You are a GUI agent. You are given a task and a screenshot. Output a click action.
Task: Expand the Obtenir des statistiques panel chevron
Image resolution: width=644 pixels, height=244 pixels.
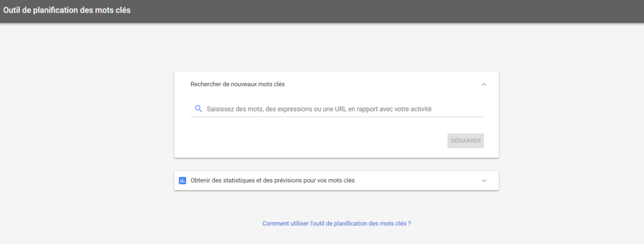click(x=483, y=180)
